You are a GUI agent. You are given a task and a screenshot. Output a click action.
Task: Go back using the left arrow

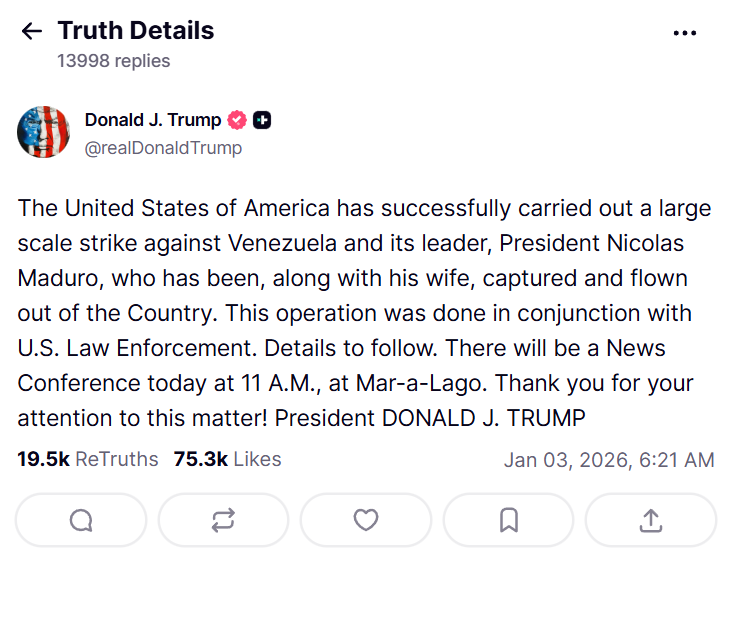point(32,31)
